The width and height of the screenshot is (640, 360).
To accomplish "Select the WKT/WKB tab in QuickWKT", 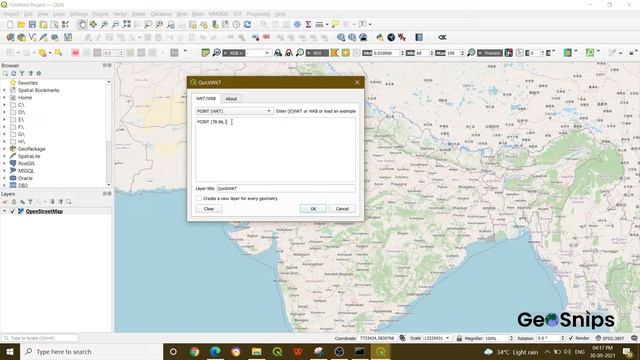I will (206, 98).
